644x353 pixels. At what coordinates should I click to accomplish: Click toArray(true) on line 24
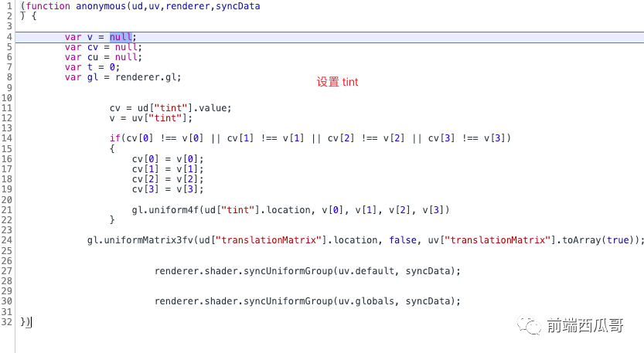tap(598, 240)
